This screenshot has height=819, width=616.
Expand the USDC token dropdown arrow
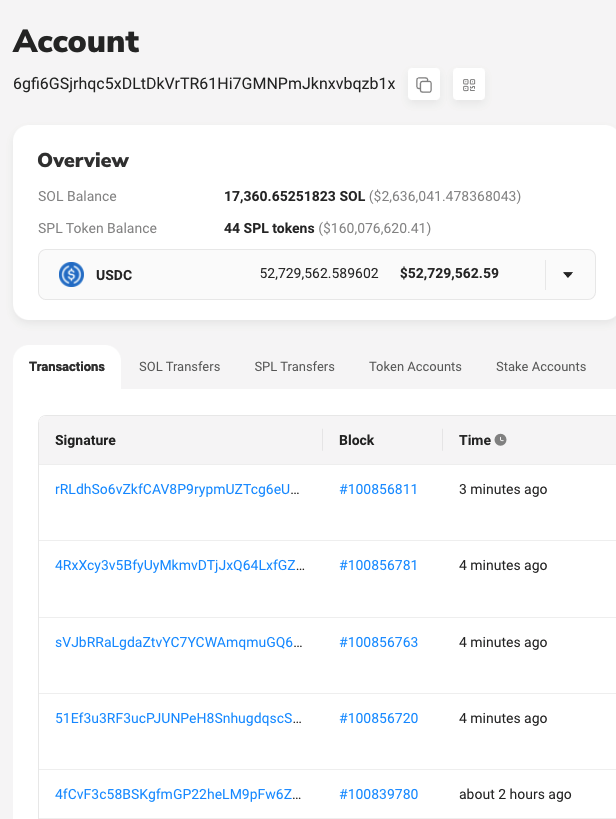[x=568, y=275]
